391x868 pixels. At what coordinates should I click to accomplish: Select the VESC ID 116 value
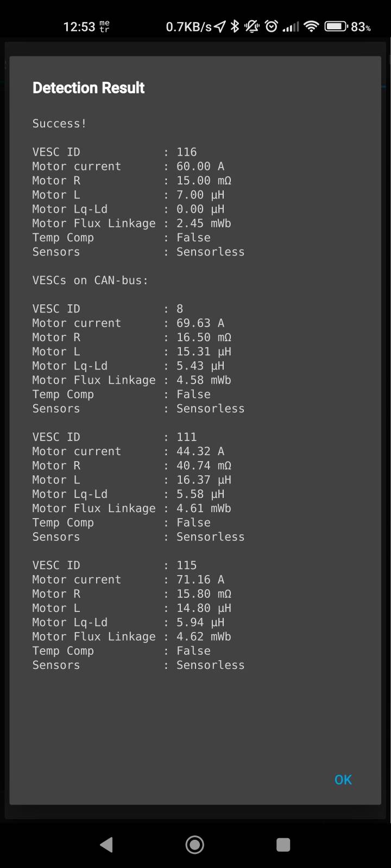point(186,152)
